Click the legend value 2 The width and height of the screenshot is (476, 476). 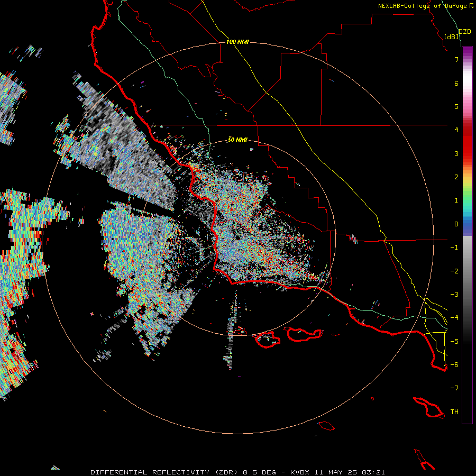(x=456, y=177)
